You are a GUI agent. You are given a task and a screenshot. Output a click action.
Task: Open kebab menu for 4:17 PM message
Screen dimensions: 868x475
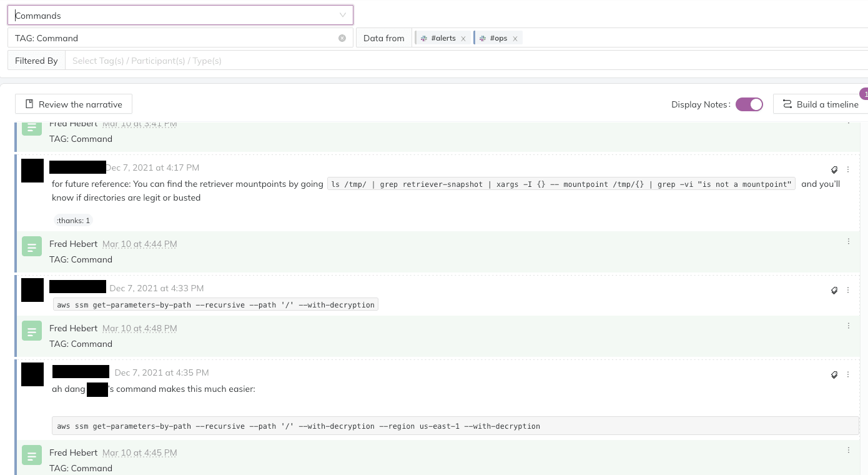point(848,169)
